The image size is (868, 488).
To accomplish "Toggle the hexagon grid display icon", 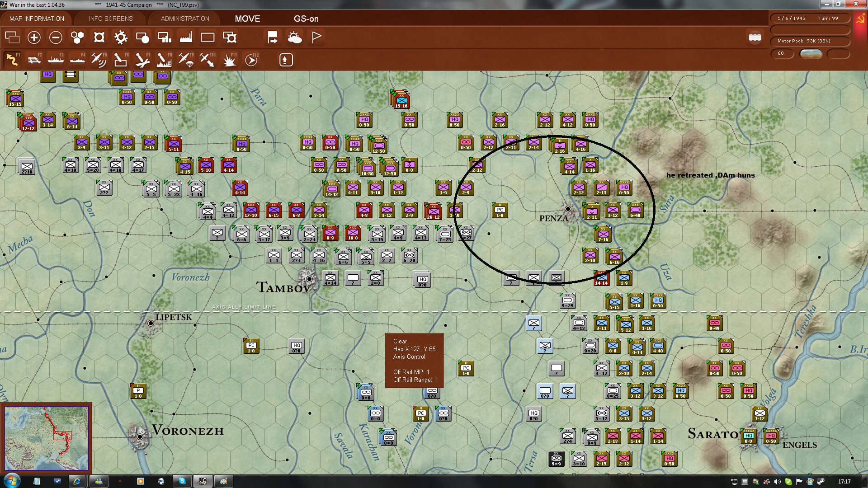I will pos(77,38).
